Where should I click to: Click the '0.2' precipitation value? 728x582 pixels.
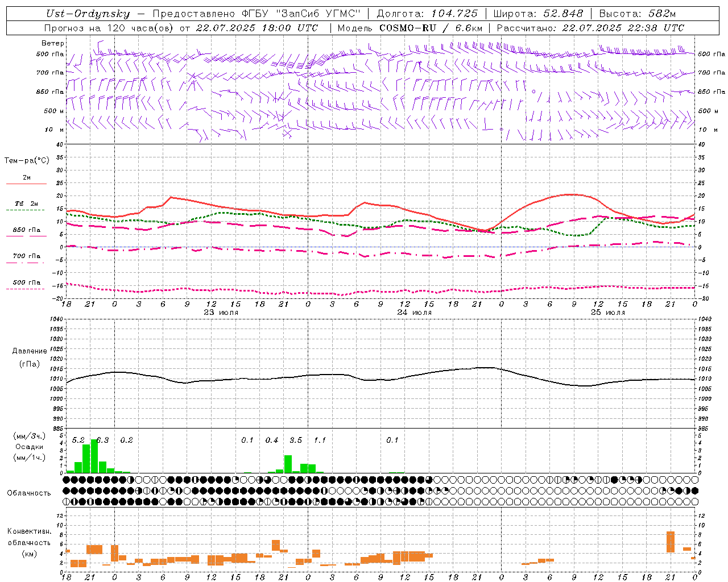(x=126, y=440)
